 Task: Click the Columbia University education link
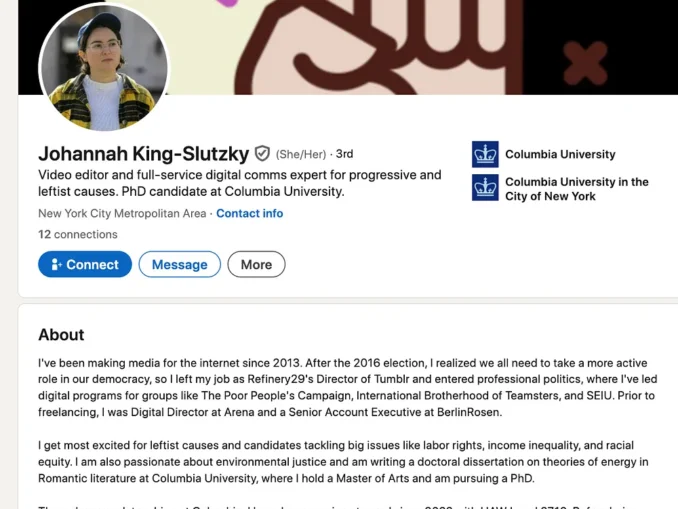point(560,154)
